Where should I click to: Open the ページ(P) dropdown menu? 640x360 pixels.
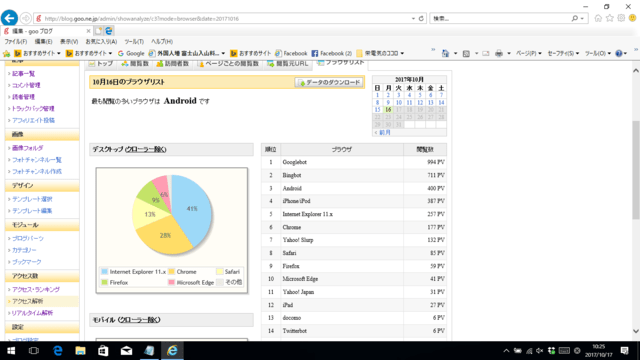tap(529, 53)
